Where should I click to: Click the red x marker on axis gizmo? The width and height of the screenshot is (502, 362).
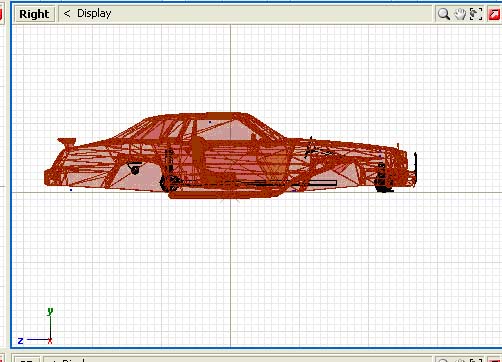[x=50, y=340]
